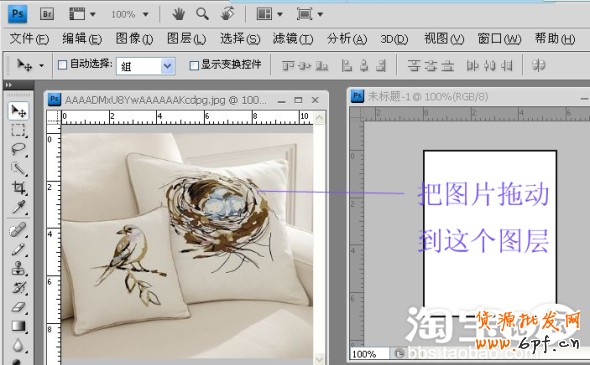Viewport: 590px width, 365px height.
Task: Open the 文件(F) menu
Action: (29, 38)
